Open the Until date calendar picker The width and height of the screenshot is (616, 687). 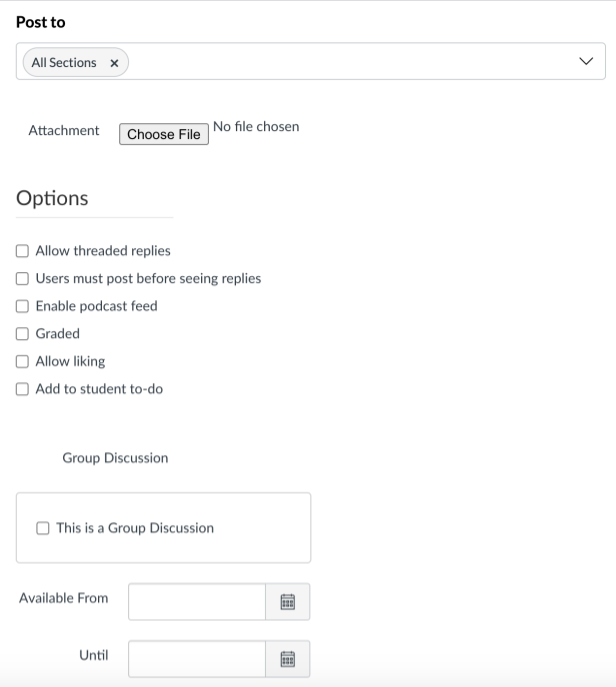(x=287, y=659)
